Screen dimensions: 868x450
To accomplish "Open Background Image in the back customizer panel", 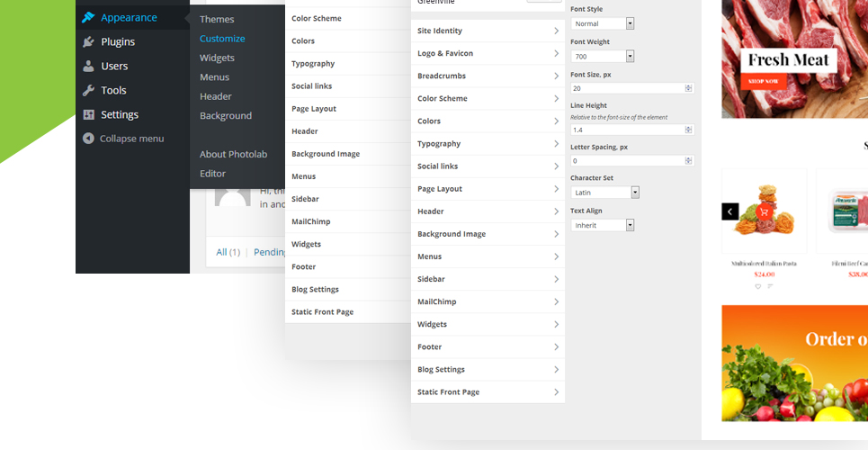I will tap(347, 154).
